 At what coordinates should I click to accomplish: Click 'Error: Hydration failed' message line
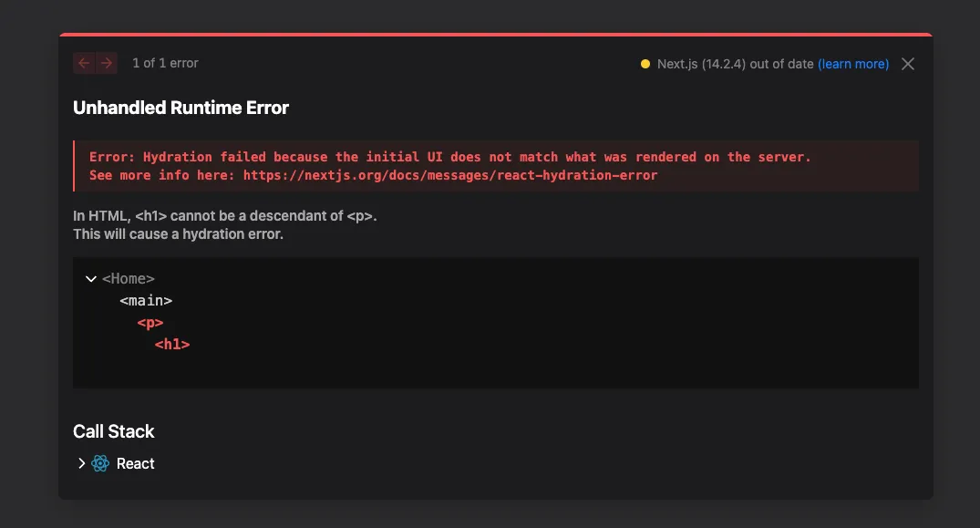click(x=450, y=157)
